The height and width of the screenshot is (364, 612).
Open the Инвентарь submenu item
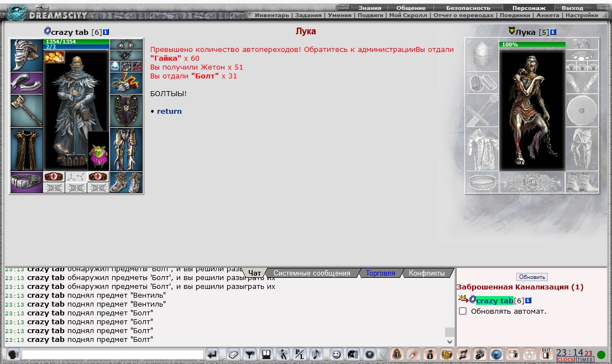point(272,15)
